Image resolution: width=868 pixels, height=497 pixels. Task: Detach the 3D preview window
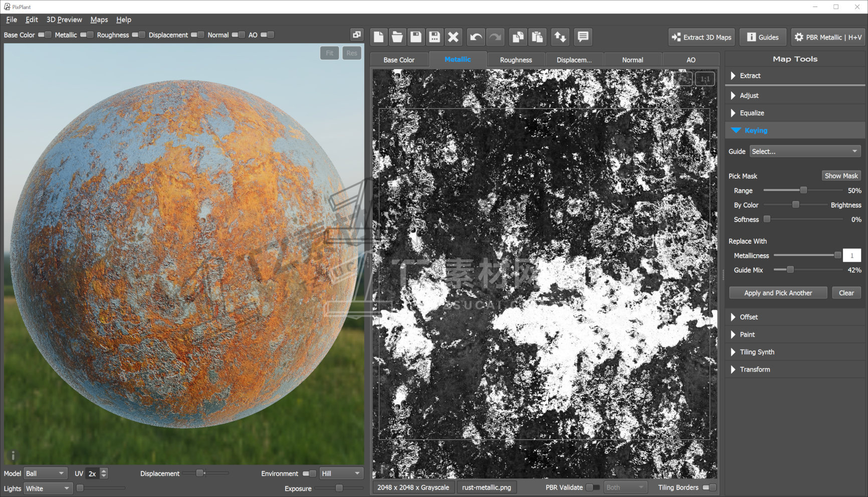(x=356, y=35)
